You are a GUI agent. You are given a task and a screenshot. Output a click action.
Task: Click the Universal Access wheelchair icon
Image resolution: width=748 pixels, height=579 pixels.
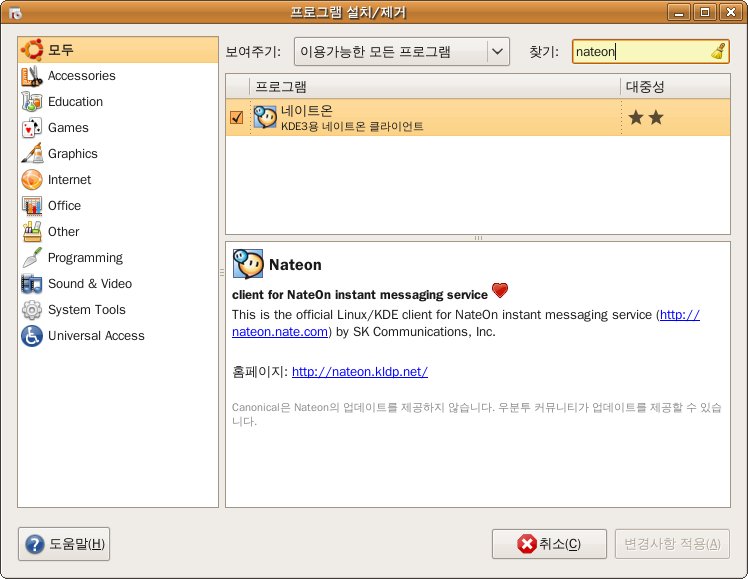pos(32,336)
